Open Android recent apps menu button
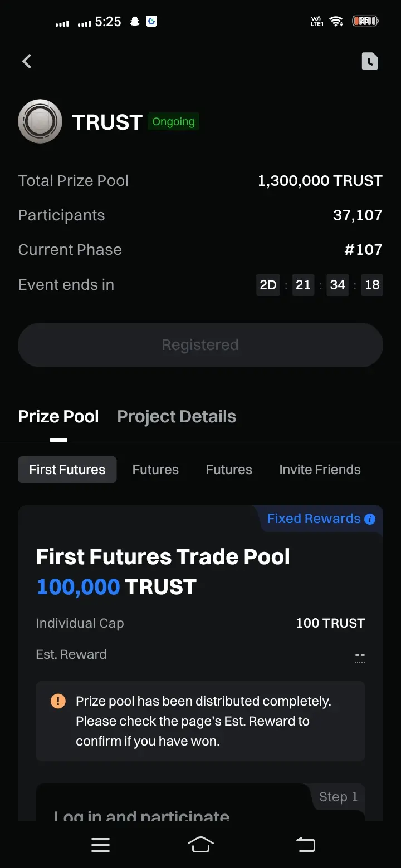Screen dimensions: 401x868 pyautogui.click(x=100, y=845)
